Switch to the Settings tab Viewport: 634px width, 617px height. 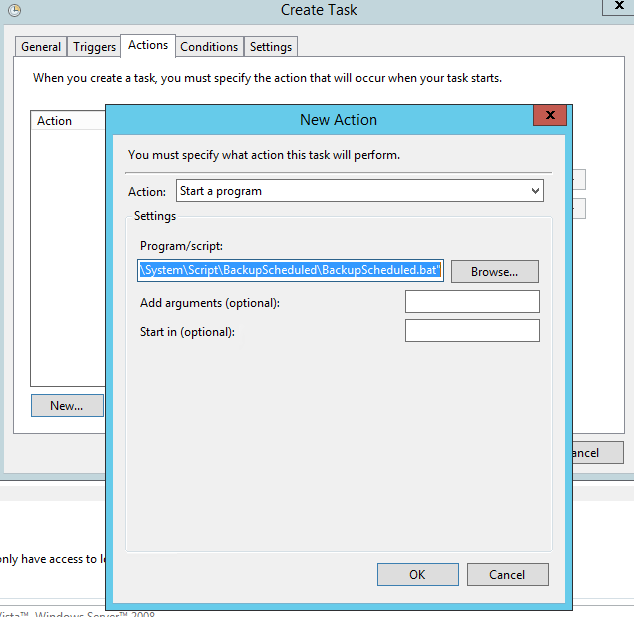tap(271, 47)
